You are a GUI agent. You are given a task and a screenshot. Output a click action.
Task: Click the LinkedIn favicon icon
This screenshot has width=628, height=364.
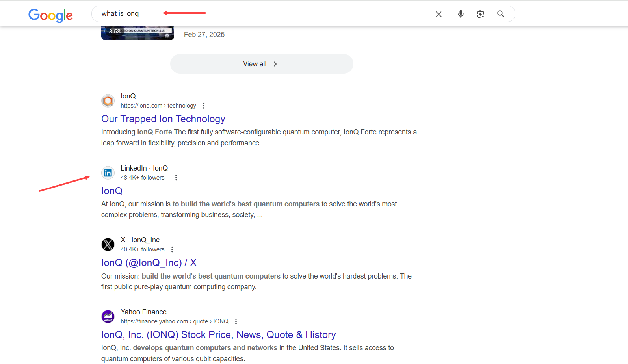pyautogui.click(x=108, y=173)
